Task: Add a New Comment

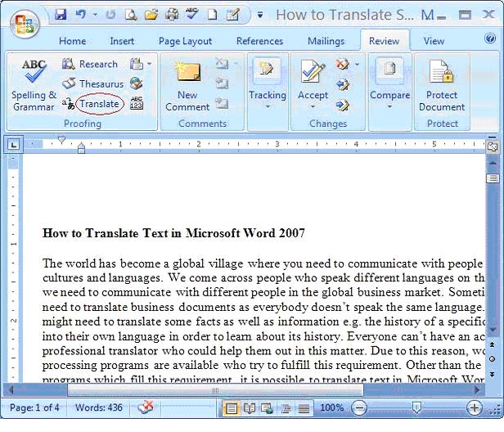Action: tap(187, 86)
